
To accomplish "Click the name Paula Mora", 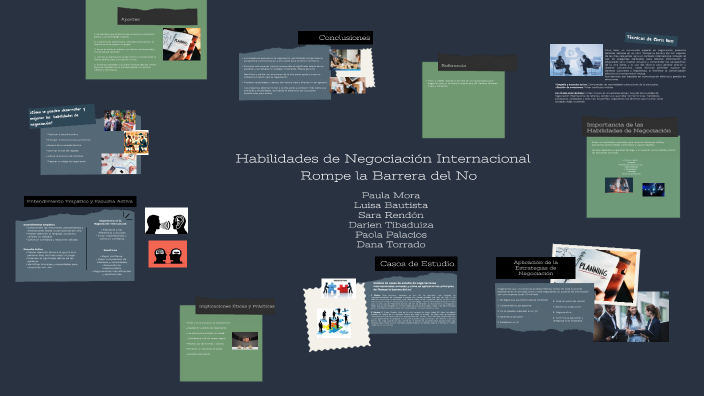I will click(x=391, y=195).
